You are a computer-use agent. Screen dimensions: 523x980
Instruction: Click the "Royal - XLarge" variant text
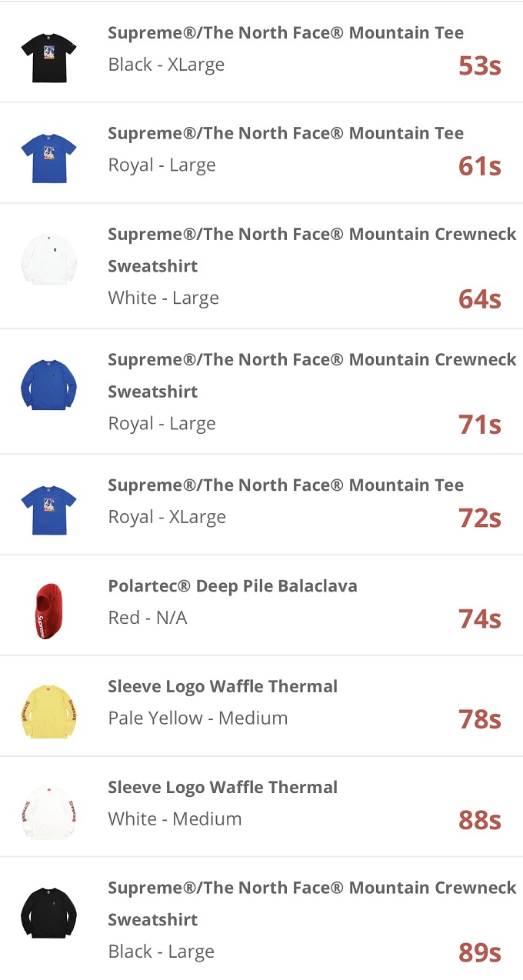[x=167, y=517]
